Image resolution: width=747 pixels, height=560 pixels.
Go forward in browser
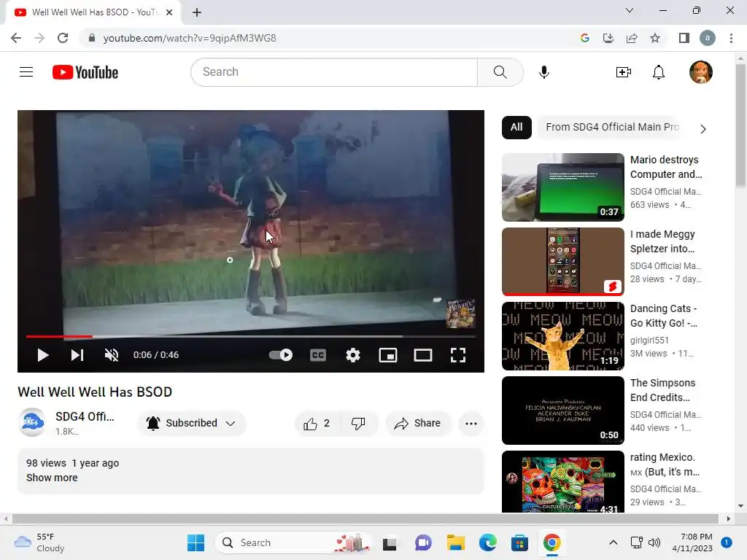point(39,38)
